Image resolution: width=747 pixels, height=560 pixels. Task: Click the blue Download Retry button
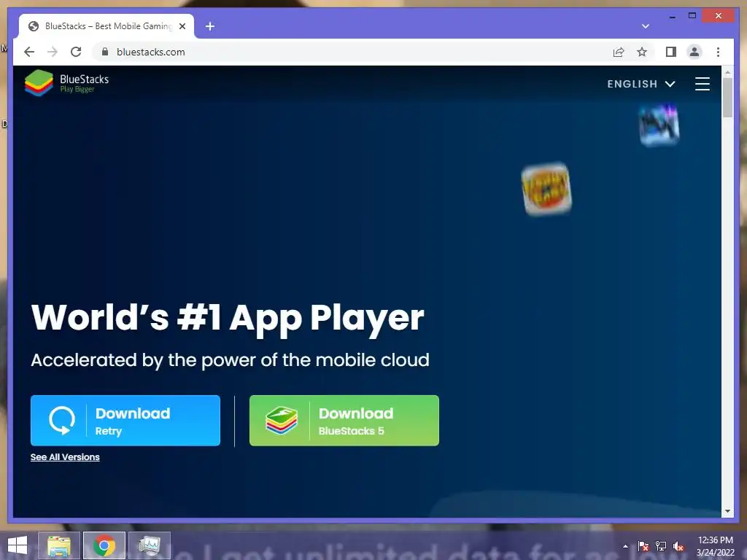tap(125, 421)
